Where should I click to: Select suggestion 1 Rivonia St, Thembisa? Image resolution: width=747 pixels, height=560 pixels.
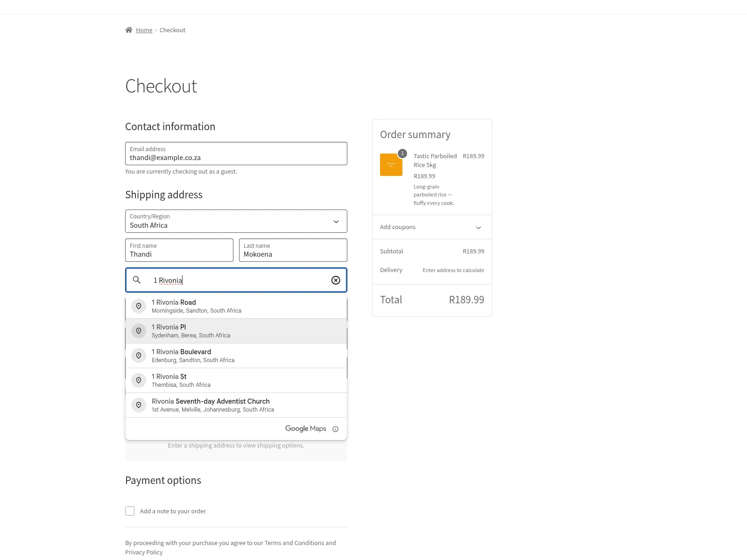pyautogui.click(x=236, y=380)
